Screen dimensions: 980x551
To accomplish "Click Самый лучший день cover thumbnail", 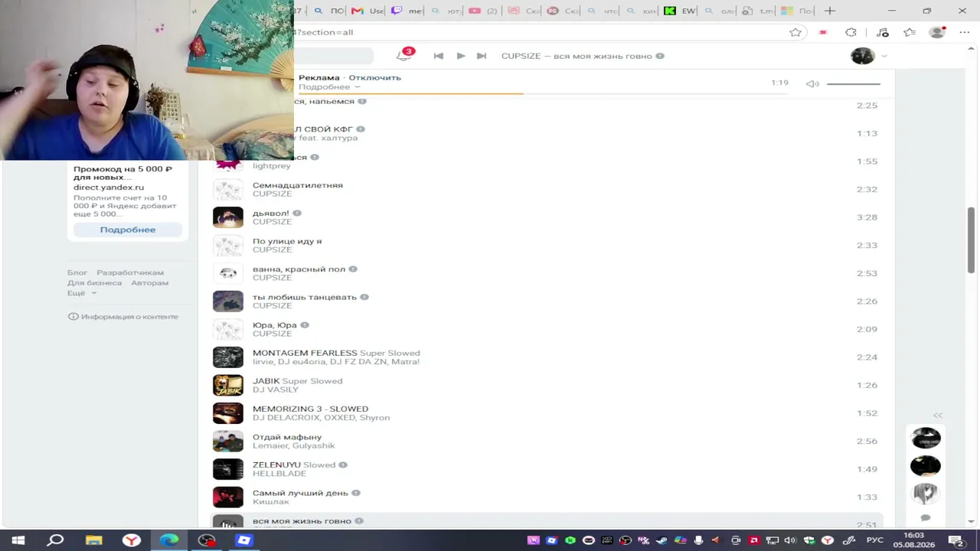I will (227, 497).
